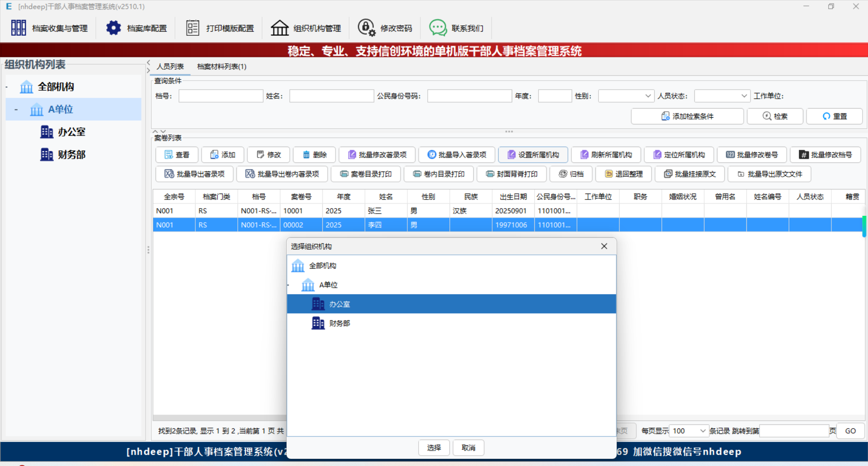Click inside the 档号 input field
The image size is (868, 466).
tap(221, 95)
